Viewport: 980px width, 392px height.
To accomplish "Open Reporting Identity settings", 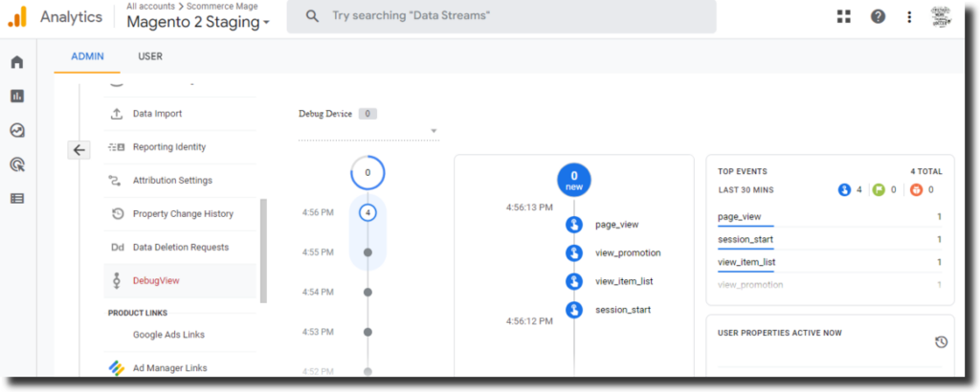I will click(180, 147).
